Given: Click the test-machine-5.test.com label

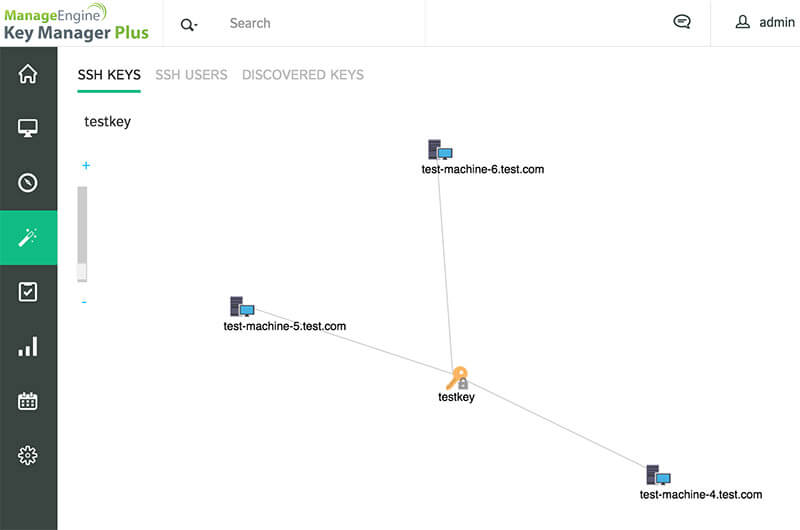Looking at the screenshot, I should (x=285, y=326).
